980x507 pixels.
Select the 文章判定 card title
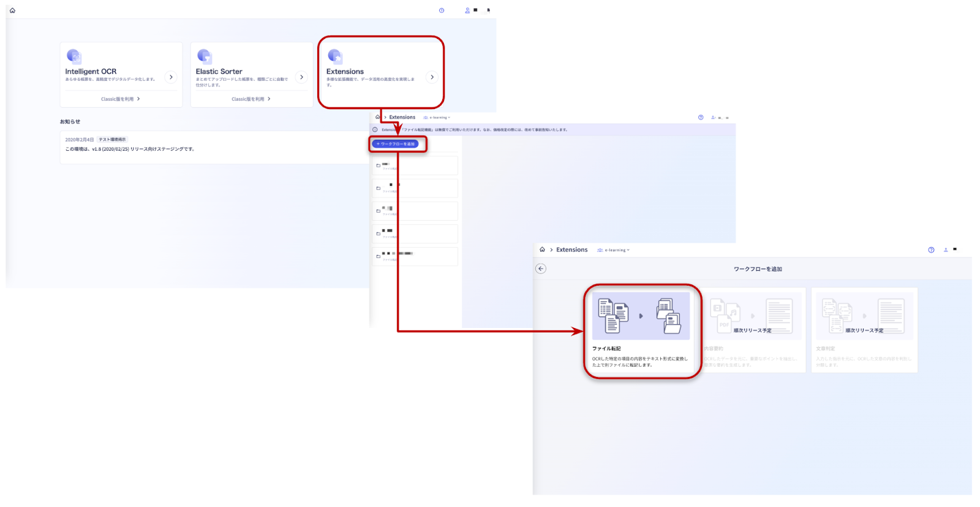click(x=826, y=349)
